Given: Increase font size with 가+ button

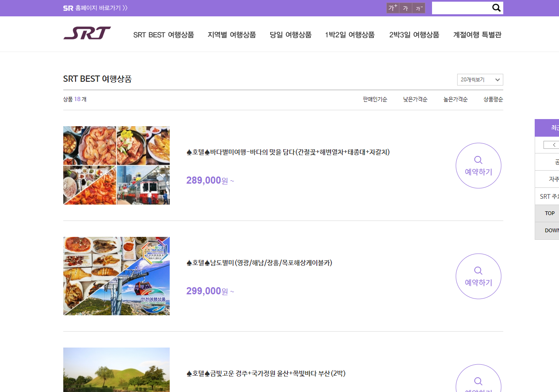Looking at the screenshot, I should (393, 8).
